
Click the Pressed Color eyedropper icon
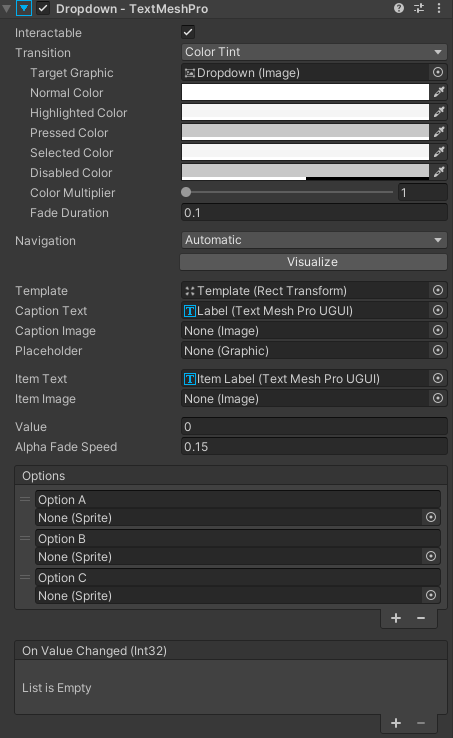pos(439,132)
